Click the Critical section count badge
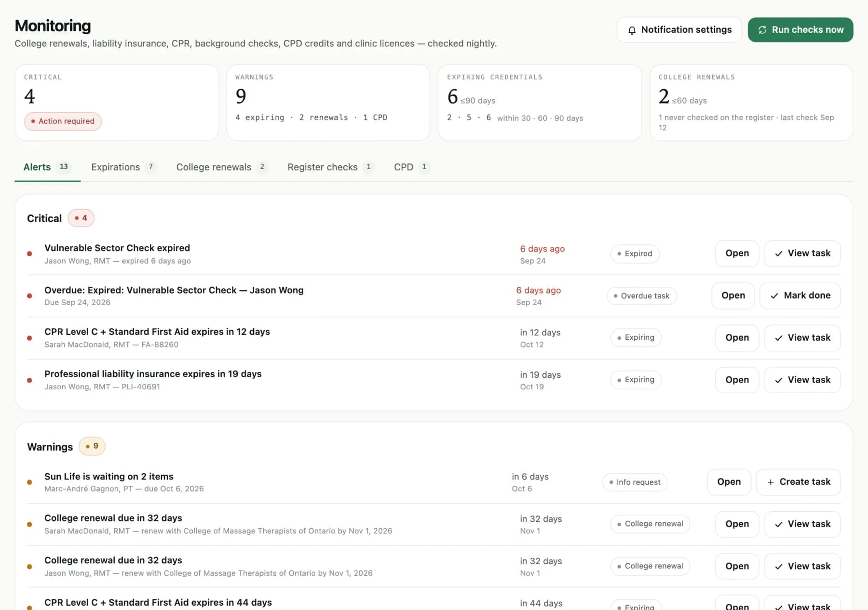This screenshot has height=610, width=868. (81, 218)
